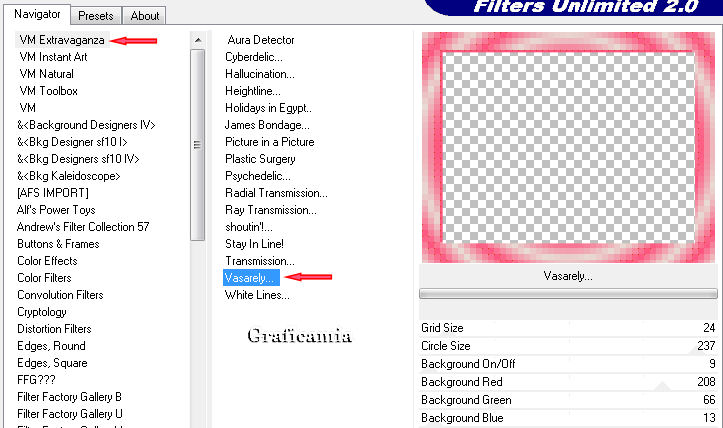The height and width of the screenshot is (428, 723).
Task: Select Alf's Power Toys category
Action: click(x=56, y=210)
